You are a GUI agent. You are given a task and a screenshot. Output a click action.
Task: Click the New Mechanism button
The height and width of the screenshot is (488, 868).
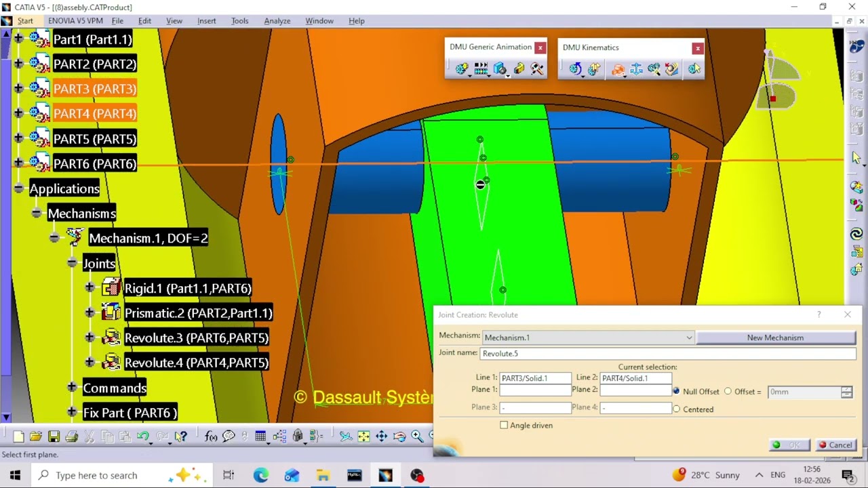[775, 338]
